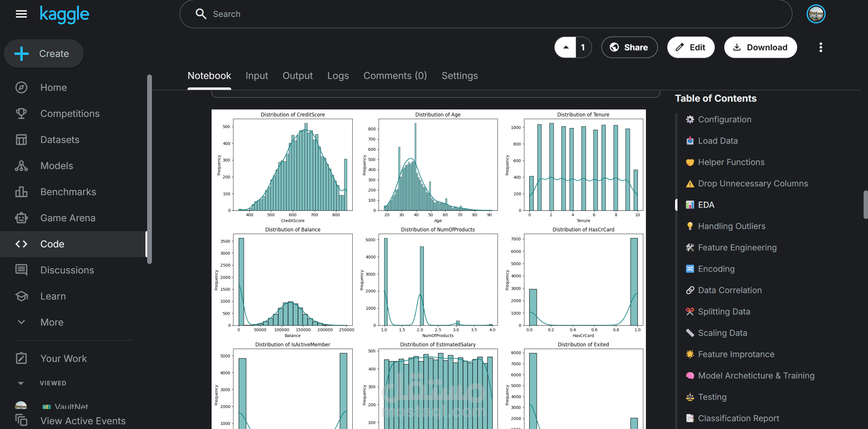The height and width of the screenshot is (429, 868).
Task: Click the Models icon in sidebar
Action: pyautogui.click(x=21, y=166)
